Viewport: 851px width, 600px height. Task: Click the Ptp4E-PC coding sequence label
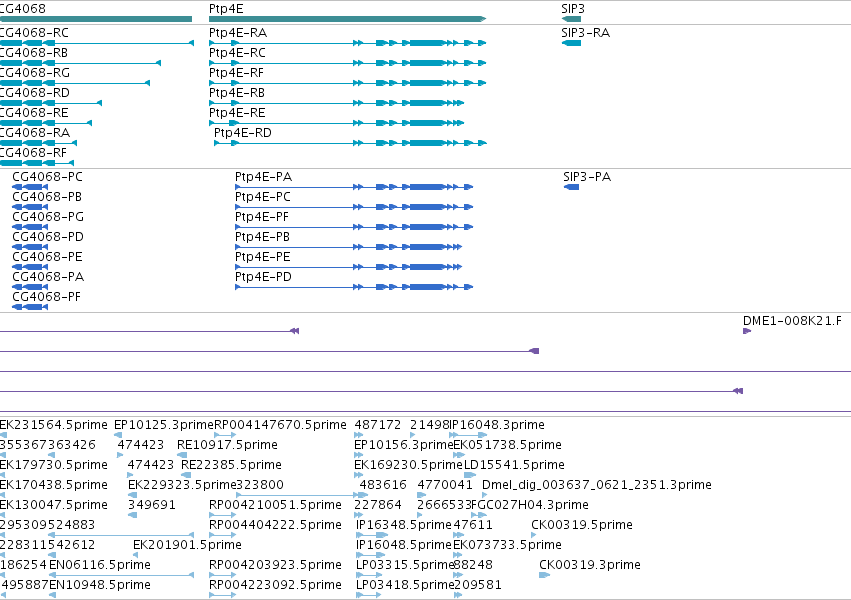point(263,197)
